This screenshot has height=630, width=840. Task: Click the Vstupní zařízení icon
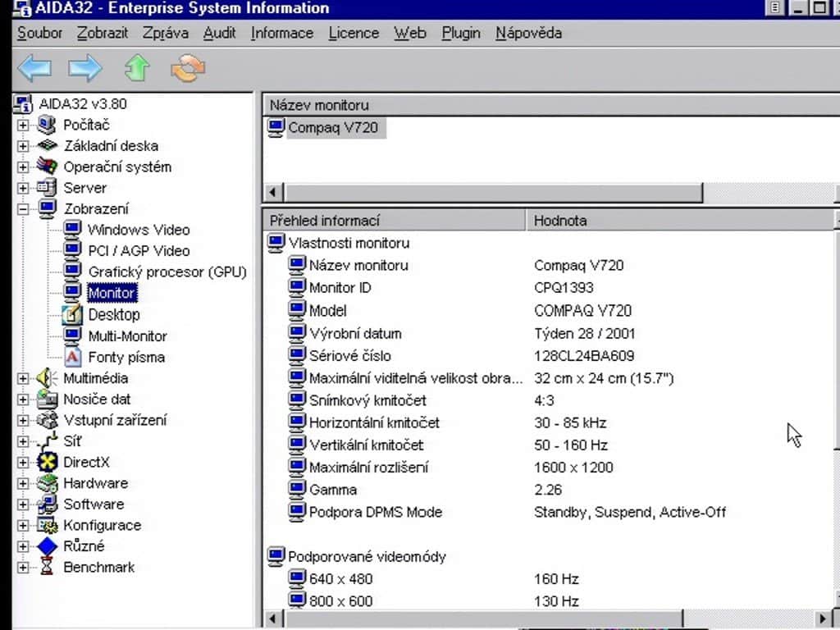[47, 420]
